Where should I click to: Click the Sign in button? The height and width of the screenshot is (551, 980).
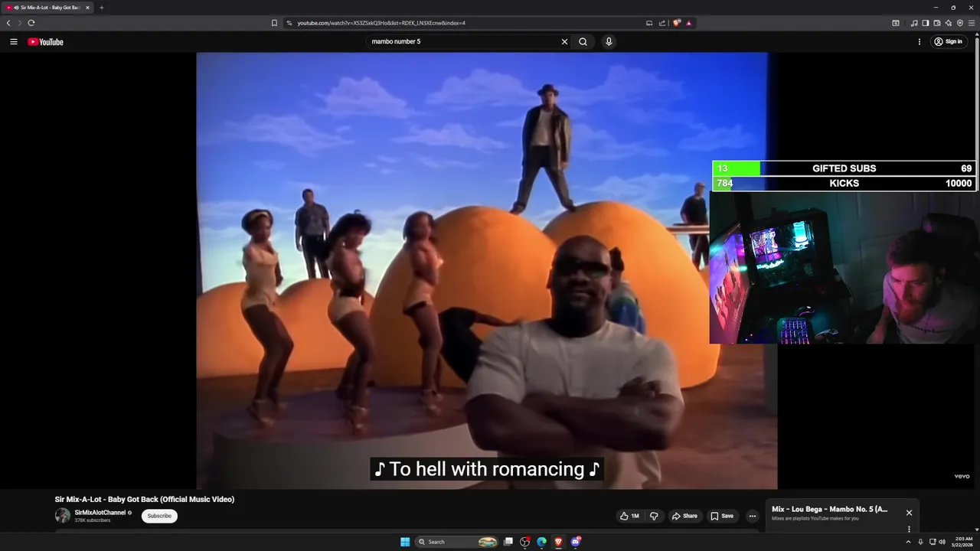coord(948,42)
